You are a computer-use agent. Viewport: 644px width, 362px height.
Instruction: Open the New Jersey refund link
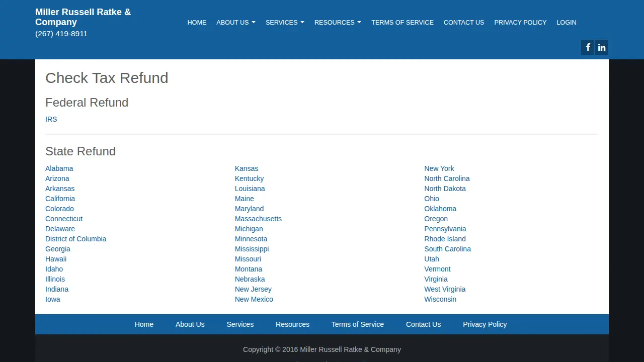coord(253,289)
